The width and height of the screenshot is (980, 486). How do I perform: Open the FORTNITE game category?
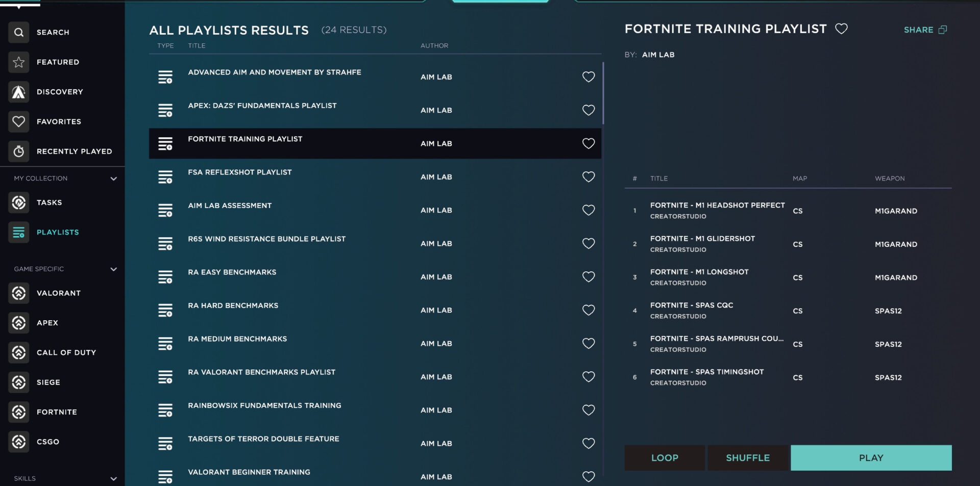[18, 412]
